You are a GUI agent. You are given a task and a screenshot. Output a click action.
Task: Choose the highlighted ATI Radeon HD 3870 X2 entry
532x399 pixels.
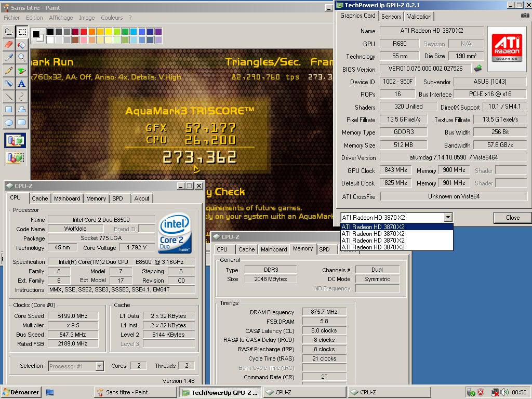pyautogui.click(x=396, y=227)
